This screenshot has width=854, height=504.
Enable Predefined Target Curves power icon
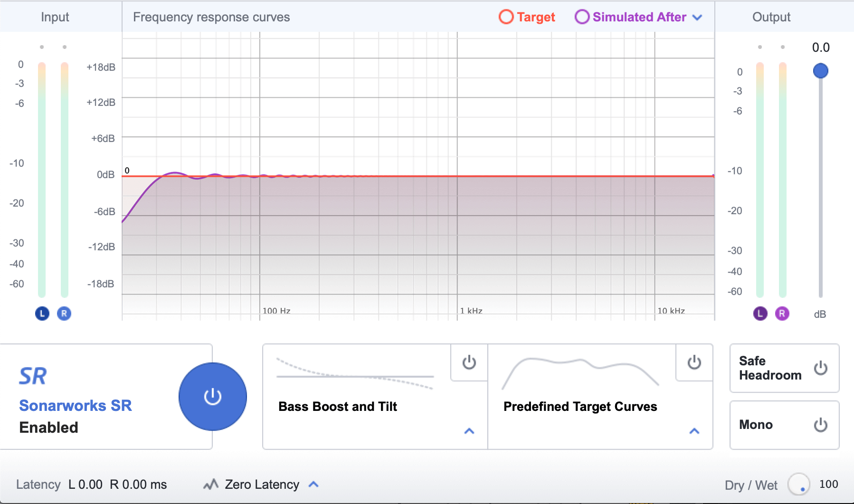pos(694,362)
